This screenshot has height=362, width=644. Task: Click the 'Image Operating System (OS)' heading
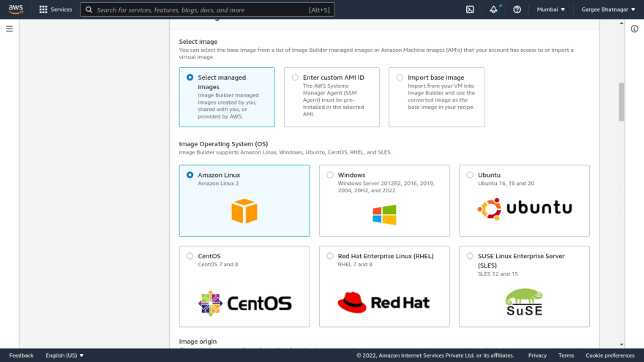(x=223, y=144)
